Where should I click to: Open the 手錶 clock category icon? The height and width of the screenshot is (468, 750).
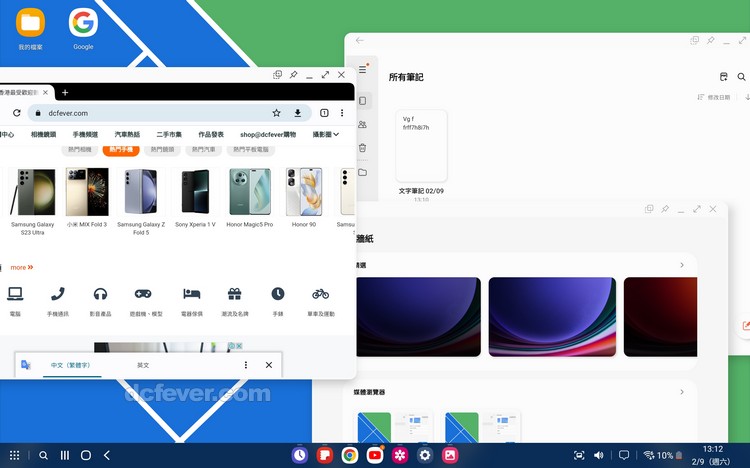click(278, 294)
